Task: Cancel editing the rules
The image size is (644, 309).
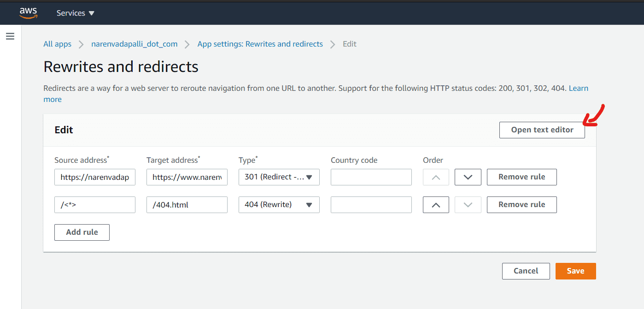Action: click(526, 271)
